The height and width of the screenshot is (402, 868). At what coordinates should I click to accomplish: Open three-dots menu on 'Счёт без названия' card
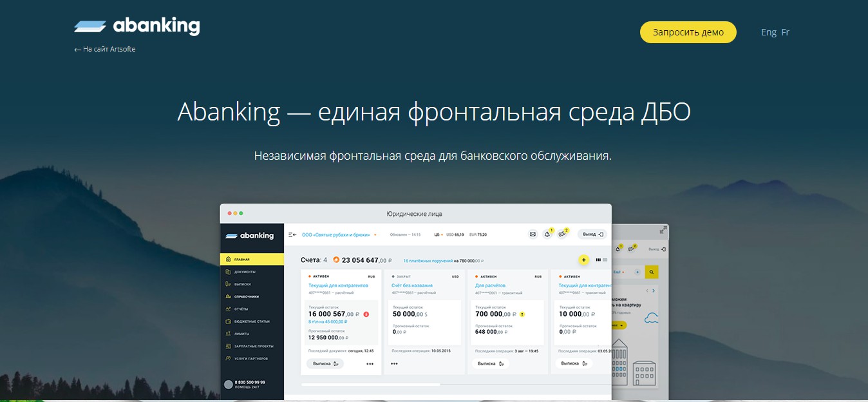pyautogui.click(x=394, y=364)
